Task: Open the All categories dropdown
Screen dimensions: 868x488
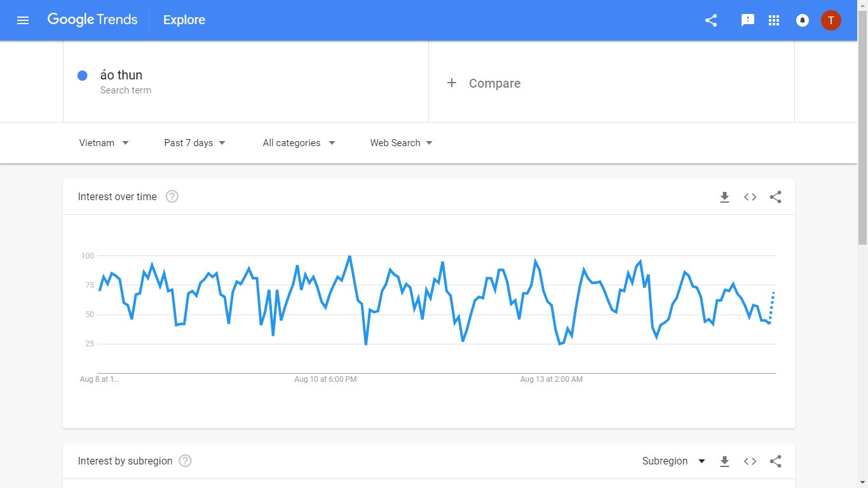Action: [x=299, y=143]
